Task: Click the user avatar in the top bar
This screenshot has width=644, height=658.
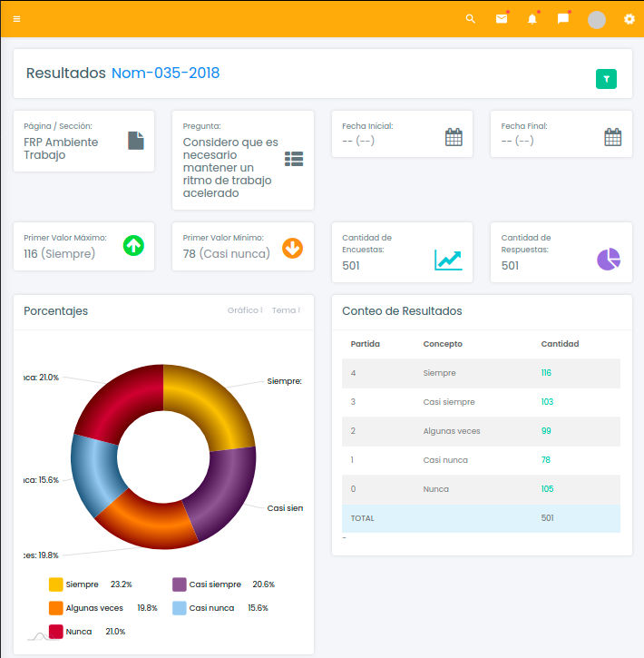Action: point(597,19)
